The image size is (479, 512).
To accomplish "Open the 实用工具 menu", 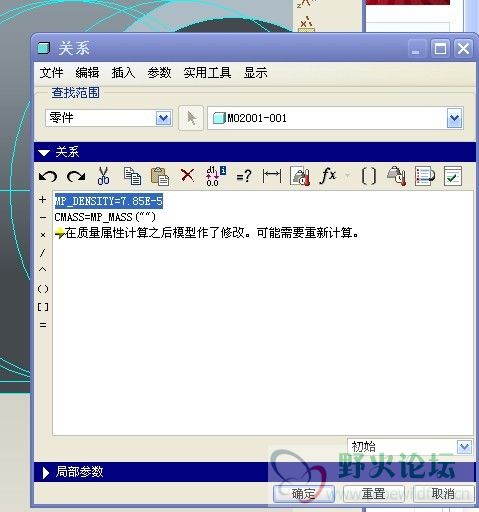I will pyautogui.click(x=207, y=72).
